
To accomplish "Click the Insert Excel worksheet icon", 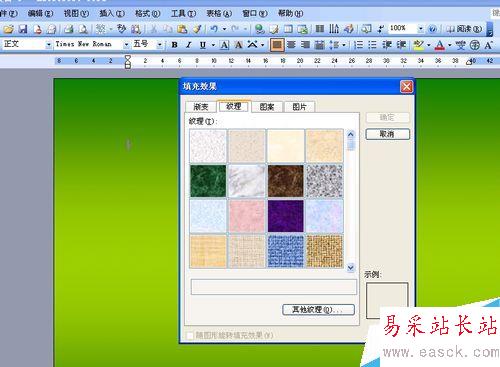I will coord(303,29).
